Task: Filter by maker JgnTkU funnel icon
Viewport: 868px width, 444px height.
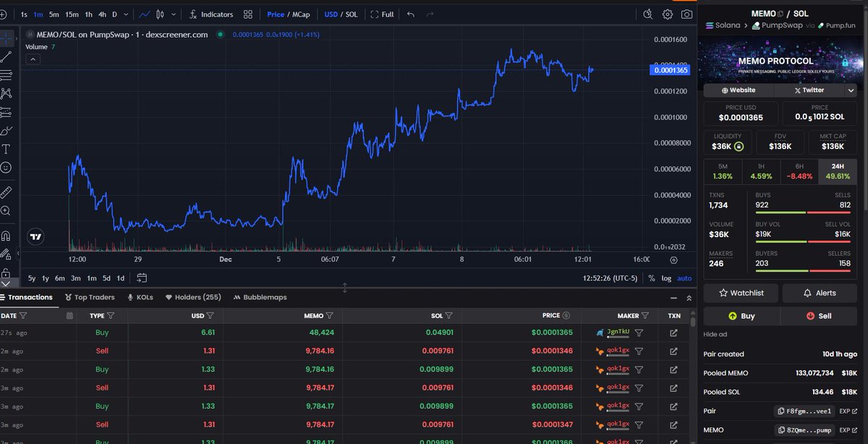Action: [639, 333]
